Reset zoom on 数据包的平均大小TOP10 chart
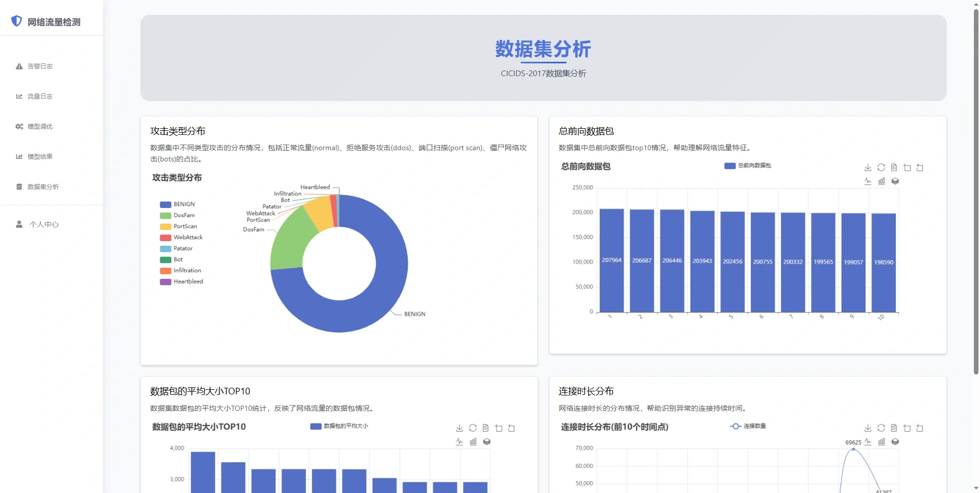Viewport: 980px width, 493px height. point(512,428)
